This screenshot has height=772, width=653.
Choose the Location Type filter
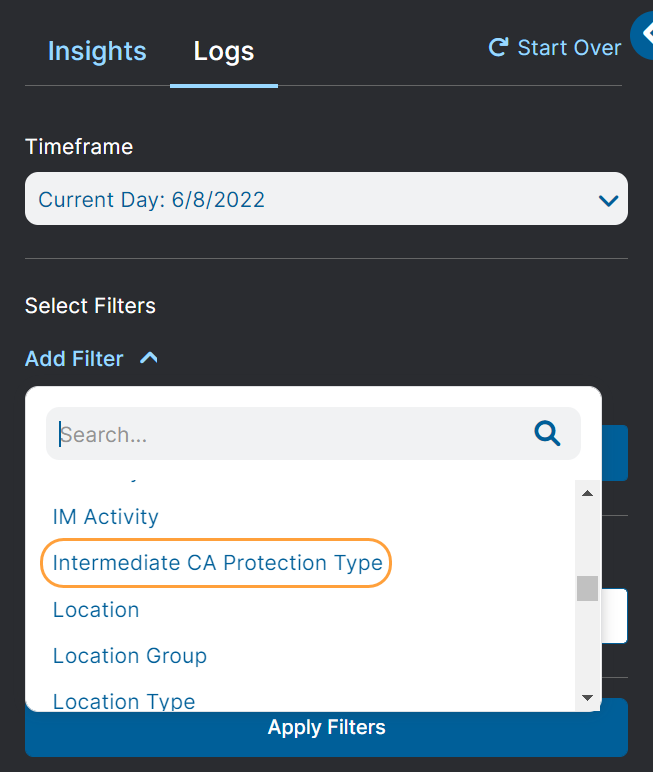(x=124, y=701)
